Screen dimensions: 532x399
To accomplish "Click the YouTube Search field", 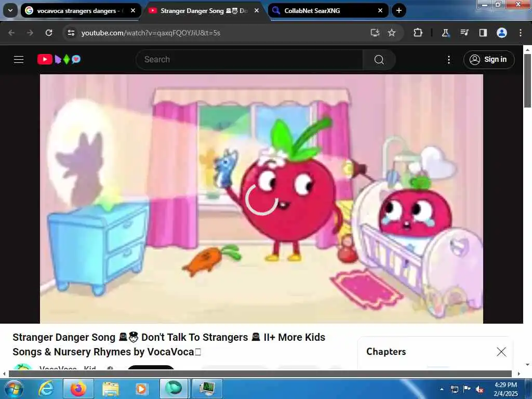I will pos(249,59).
